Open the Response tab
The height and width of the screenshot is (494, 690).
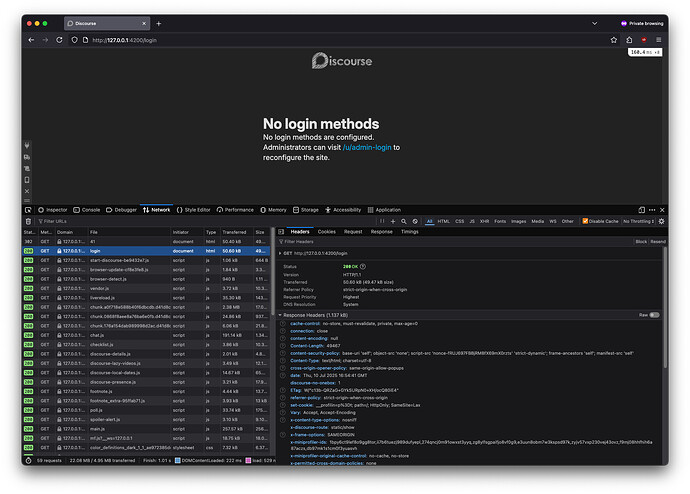click(382, 231)
